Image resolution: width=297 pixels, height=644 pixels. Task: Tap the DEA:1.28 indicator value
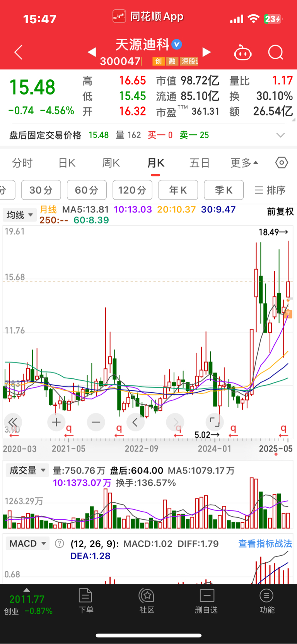(x=90, y=556)
